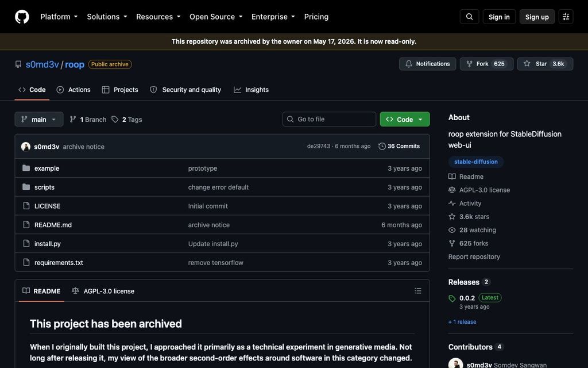Open the s0md3v owner link

point(42,64)
